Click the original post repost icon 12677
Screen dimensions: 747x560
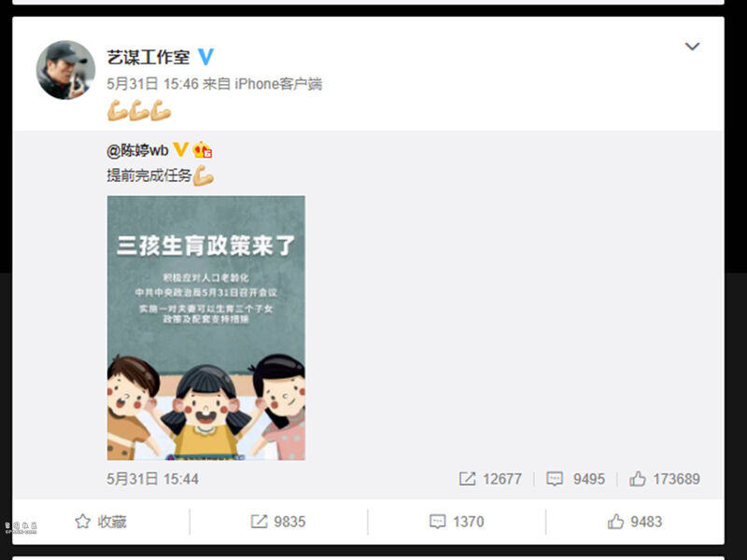(490, 479)
